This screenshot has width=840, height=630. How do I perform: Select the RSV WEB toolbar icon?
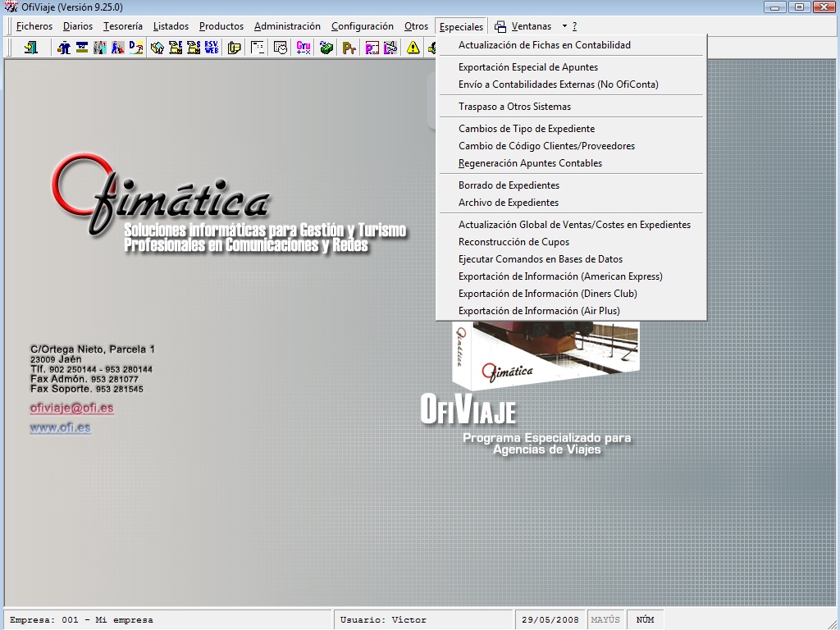pos(212,47)
